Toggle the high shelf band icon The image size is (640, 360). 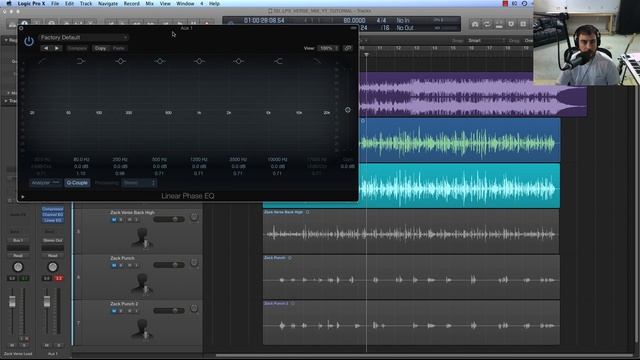[278, 61]
